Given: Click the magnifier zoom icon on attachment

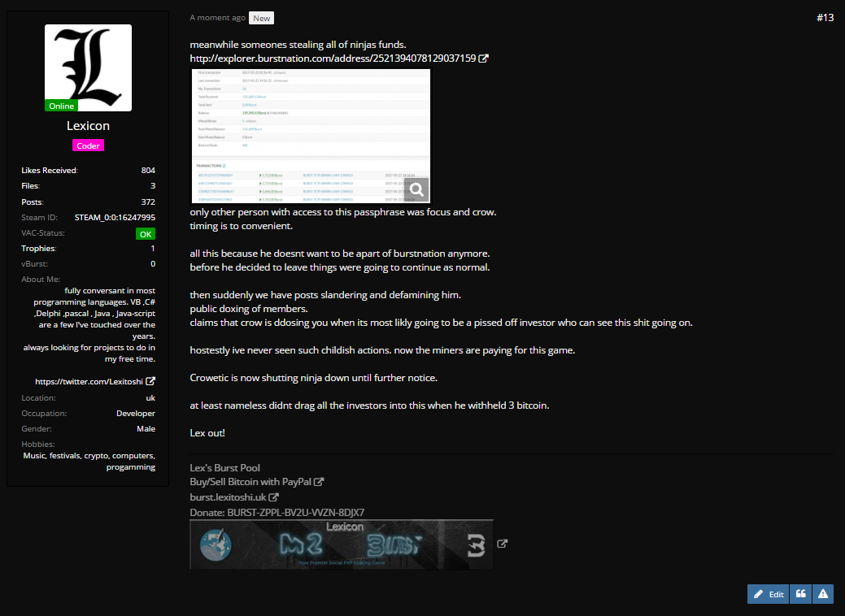Looking at the screenshot, I should [x=416, y=189].
